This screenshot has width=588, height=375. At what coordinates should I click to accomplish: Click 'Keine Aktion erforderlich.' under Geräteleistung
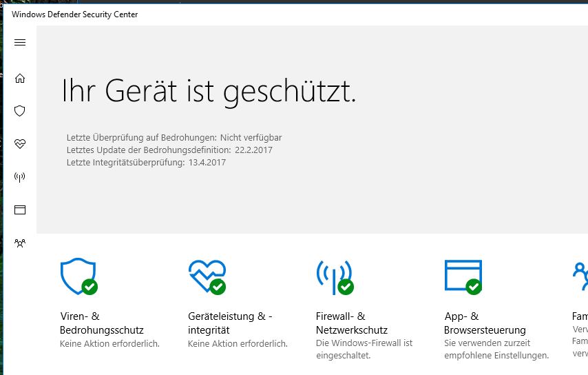click(x=238, y=343)
